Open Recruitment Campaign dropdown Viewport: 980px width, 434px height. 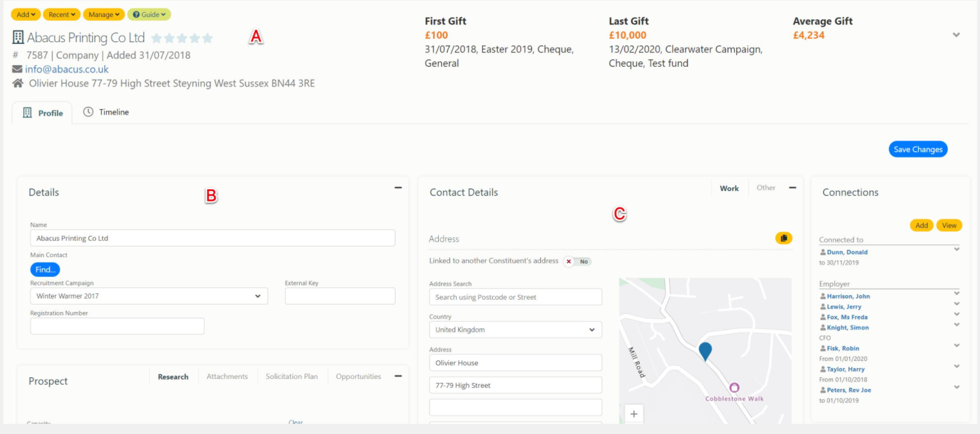(149, 296)
